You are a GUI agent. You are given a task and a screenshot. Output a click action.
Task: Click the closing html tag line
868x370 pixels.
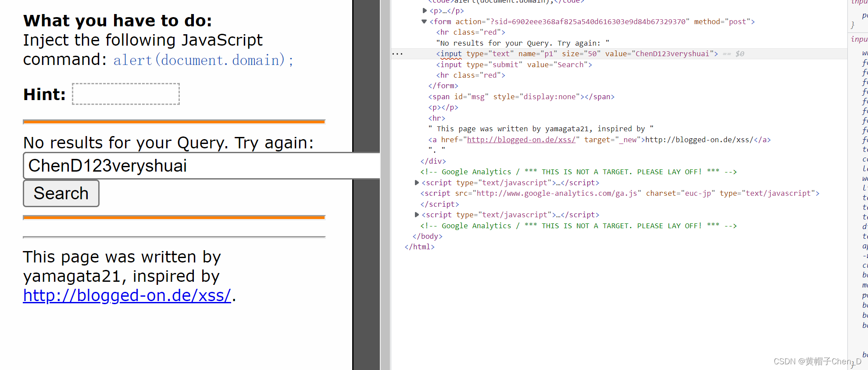(419, 247)
